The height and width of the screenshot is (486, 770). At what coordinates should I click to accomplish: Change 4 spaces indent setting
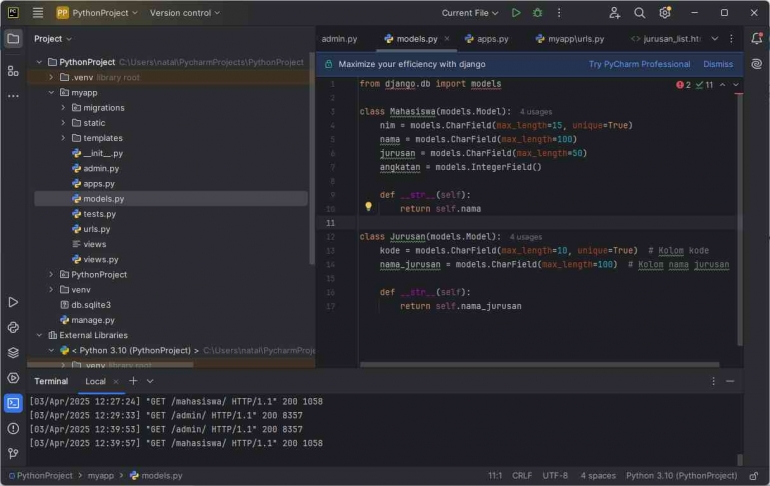[598, 476]
